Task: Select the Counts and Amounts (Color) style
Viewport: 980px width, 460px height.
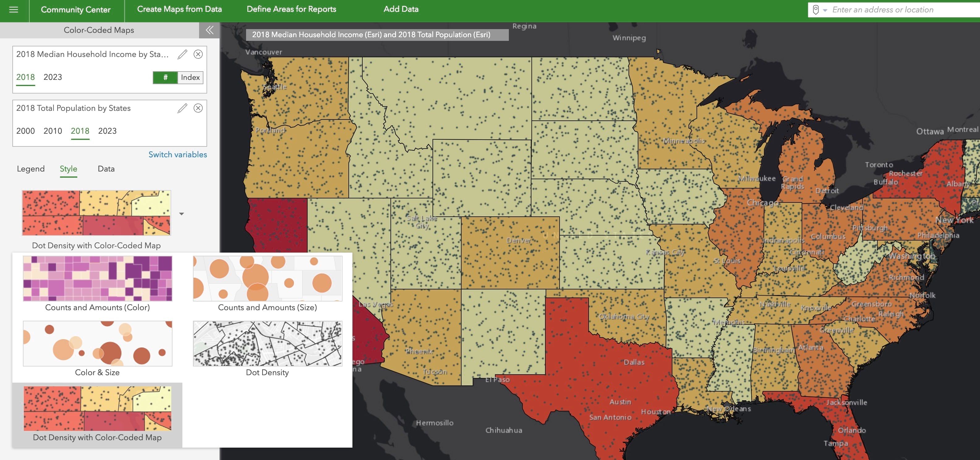Action: pyautogui.click(x=97, y=279)
